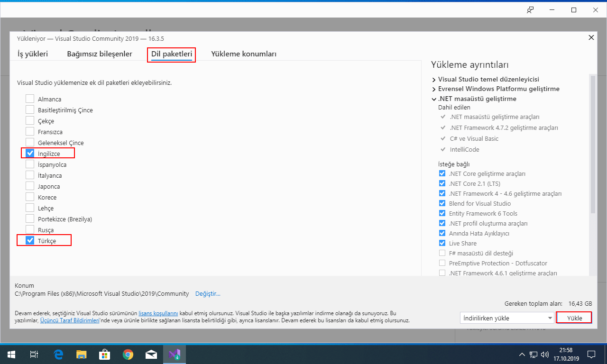Uncheck the Türkçe language pack
Image resolution: width=607 pixels, height=364 pixels.
(x=30, y=241)
